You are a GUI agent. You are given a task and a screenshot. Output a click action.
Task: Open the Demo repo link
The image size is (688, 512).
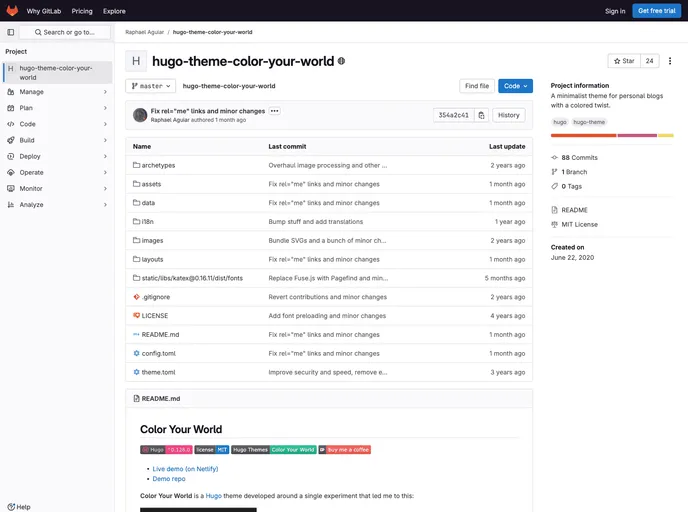(169, 479)
